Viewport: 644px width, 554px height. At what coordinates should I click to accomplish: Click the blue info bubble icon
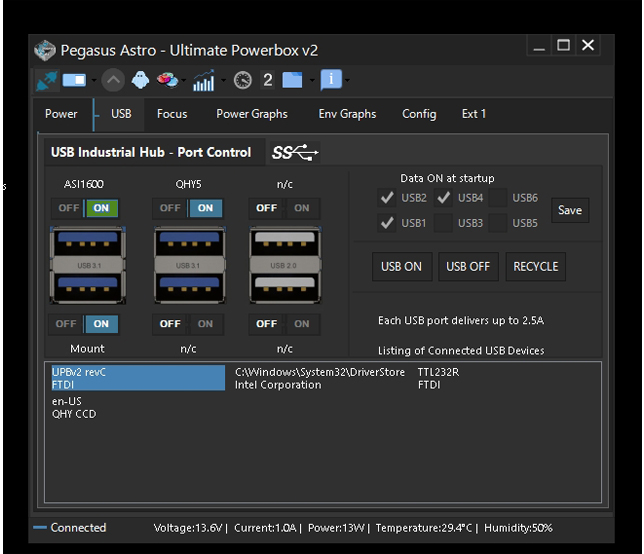[x=331, y=79]
